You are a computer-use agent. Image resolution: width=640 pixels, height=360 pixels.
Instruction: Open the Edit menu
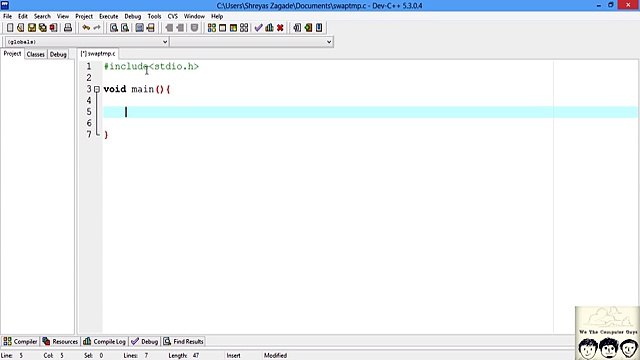coord(23,16)
